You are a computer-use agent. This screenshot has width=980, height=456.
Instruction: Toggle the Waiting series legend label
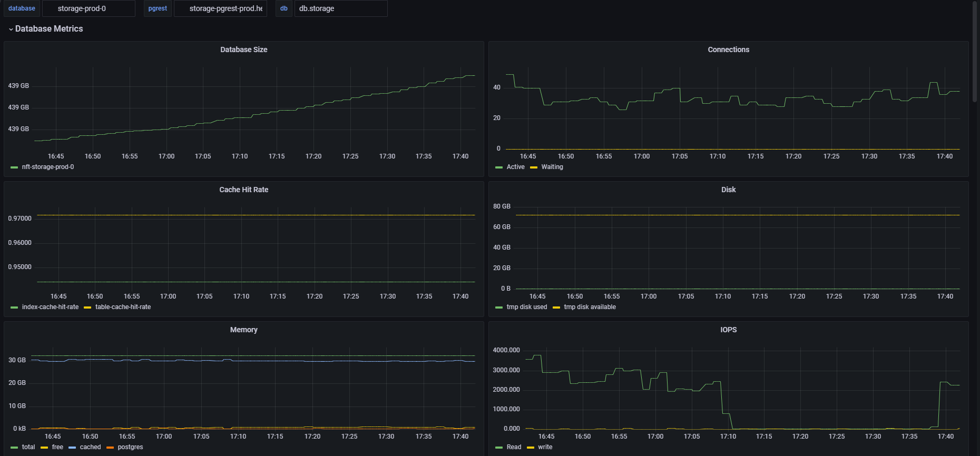[552, 167]
